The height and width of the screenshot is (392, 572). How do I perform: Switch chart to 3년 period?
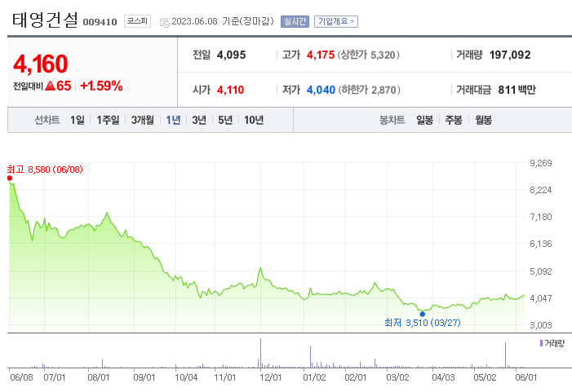click(x=199, y=120)
